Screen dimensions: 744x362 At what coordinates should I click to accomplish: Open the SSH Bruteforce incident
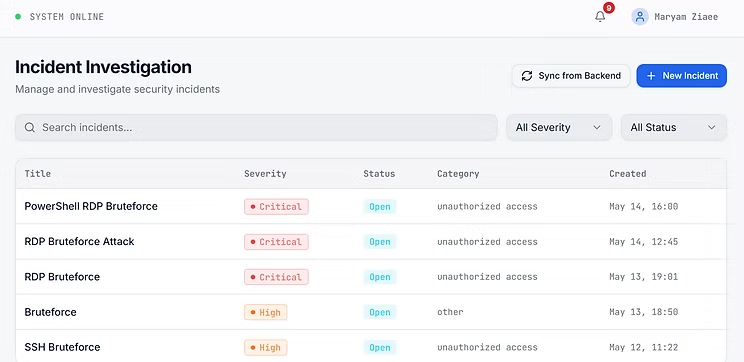(x=62, y=347)
